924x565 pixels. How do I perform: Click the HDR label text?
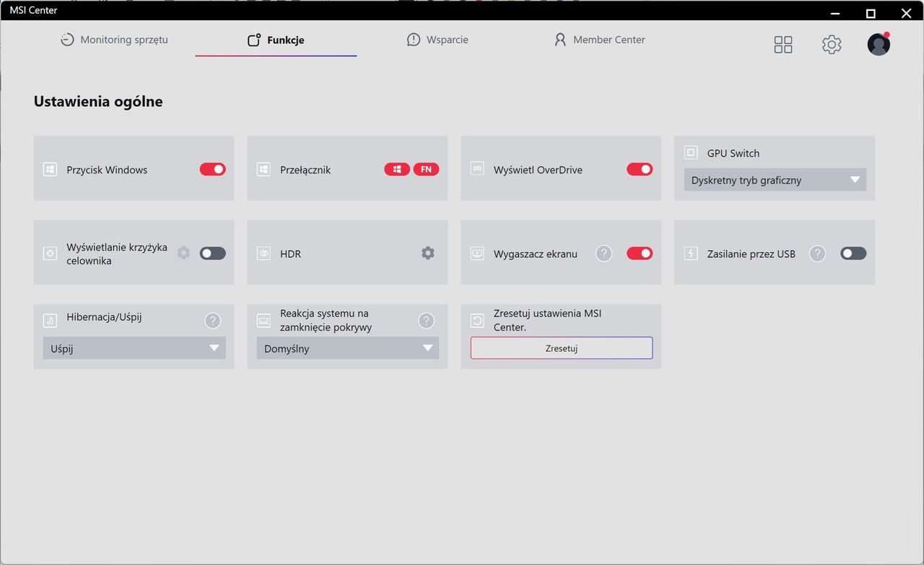(290, 254)
